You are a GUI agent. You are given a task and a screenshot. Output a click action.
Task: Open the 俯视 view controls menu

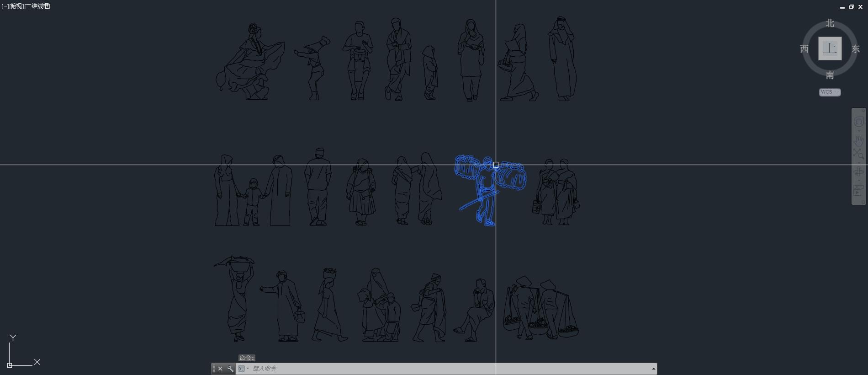point(16,6)
